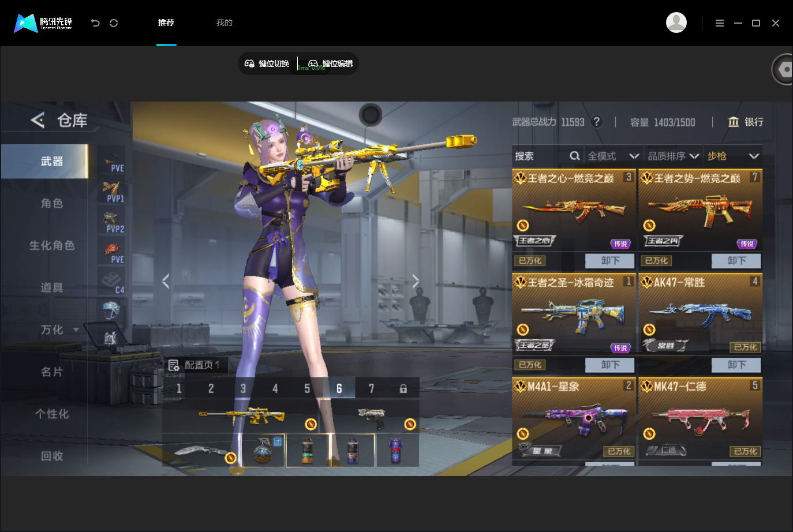Click the undo arrow icon in title bar

[x=95, y=23]
